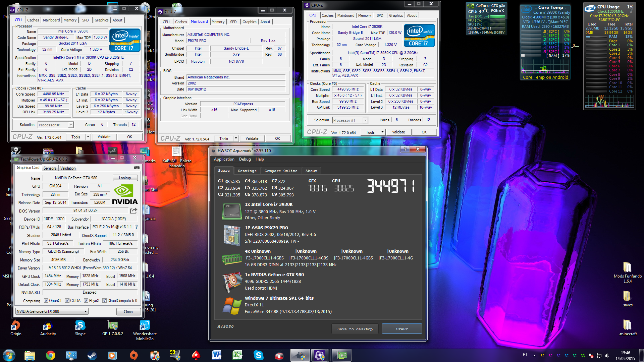The width and height of the screenshot is (644, 362).
Task: Launch Google Chrome from the taskbar
Action: coord(51,355)
